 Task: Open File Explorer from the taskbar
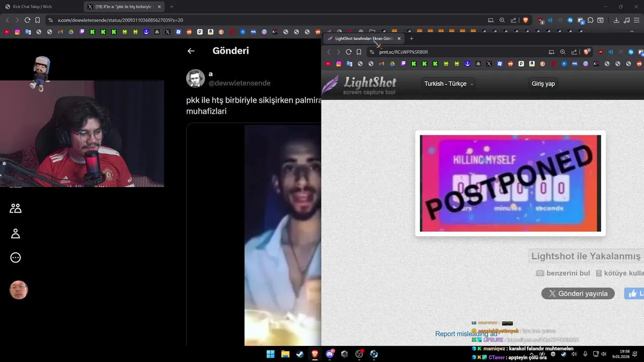coord(285,354)
